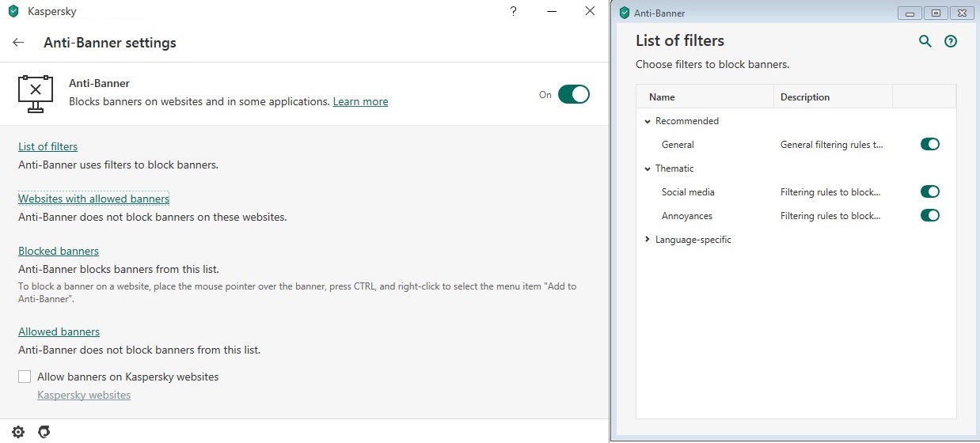Go back using the arrow icon
This screenshot has width=980, height=443.
[18, 43]
